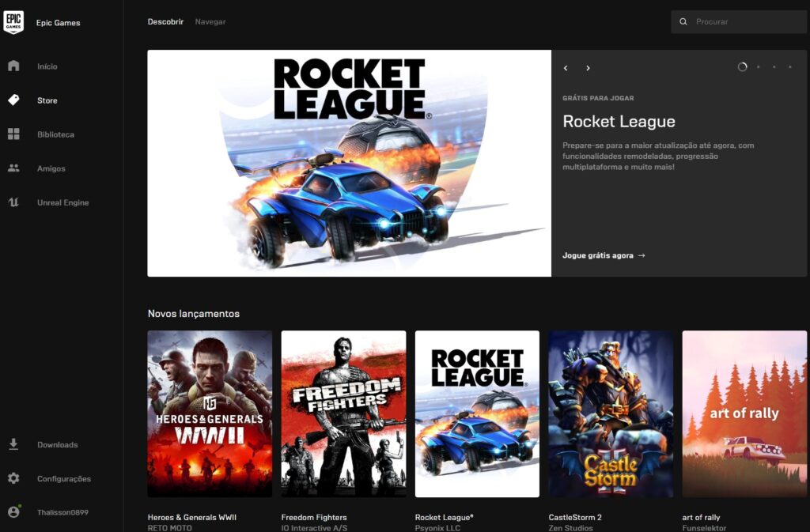Viewport: 810px width, 532px height.
Task: Click the Psyonix LLC developer name
Action: click(437, 528)
